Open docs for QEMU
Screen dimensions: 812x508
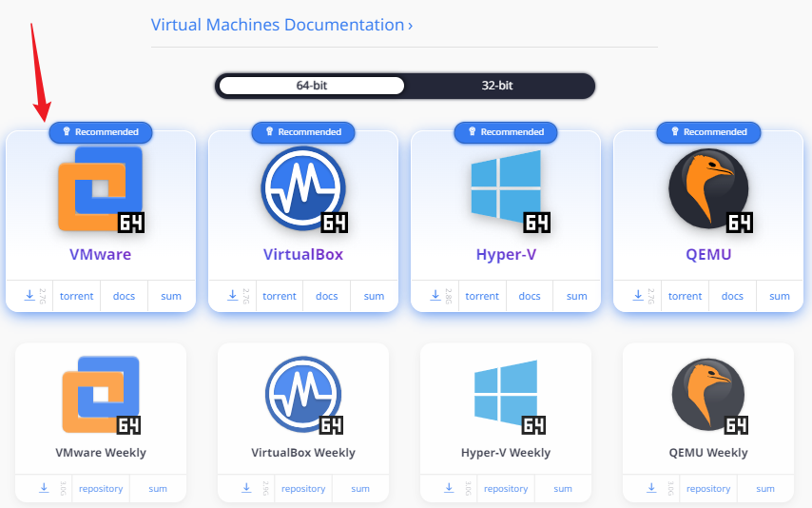732,296
